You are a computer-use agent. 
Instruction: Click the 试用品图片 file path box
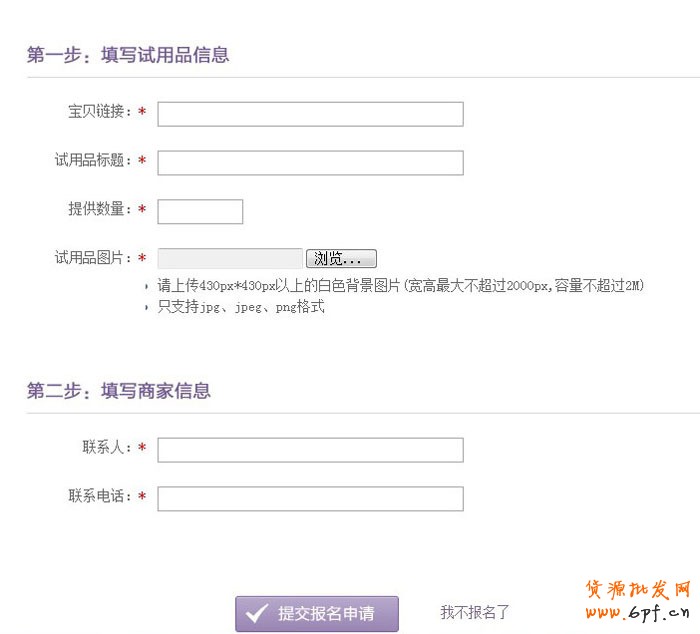coord(230,259)
